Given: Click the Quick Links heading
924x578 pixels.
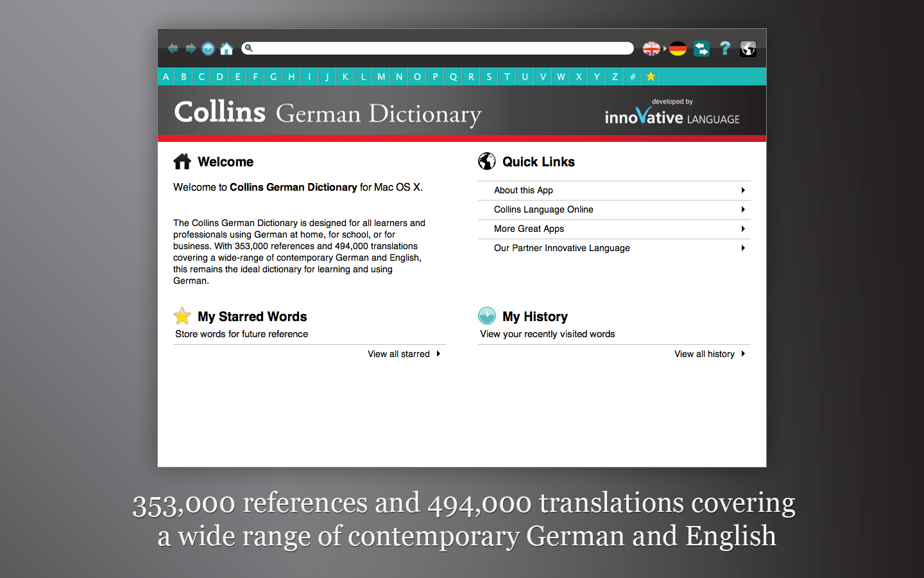Looking at the screenshot, I should pos(538,162).
